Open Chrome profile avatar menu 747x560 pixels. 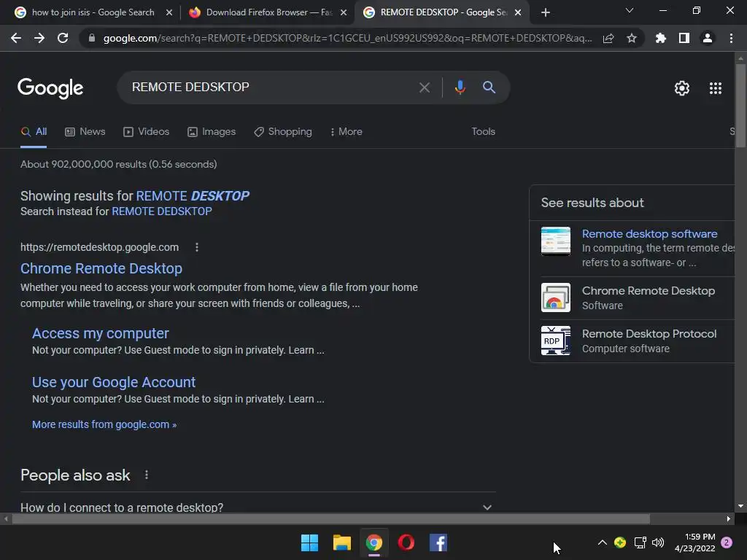click(708, 38)
